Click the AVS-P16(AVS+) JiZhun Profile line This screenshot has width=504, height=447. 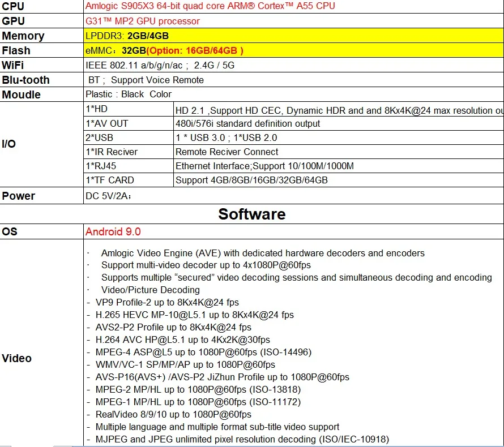coord(222,377)
